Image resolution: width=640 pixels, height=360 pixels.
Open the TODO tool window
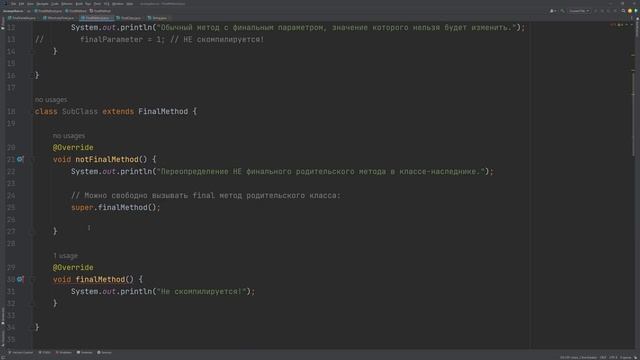tap(44, 352)
